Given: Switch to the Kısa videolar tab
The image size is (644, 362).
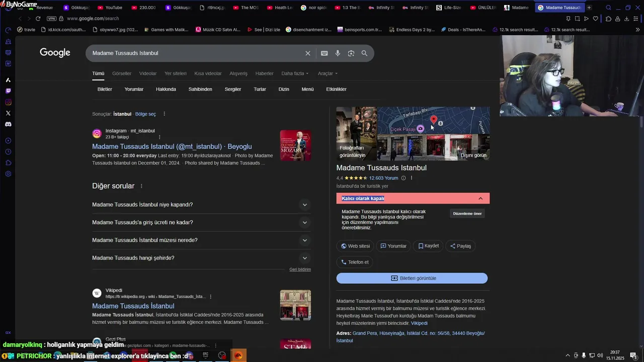Looking at the screenshot, I should coord(208,73).
